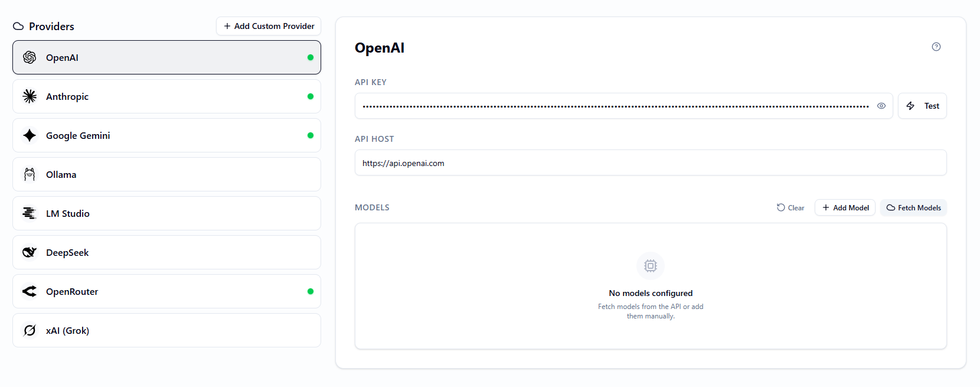Click the DeepSeek whale icon

(x=30, y=252)
